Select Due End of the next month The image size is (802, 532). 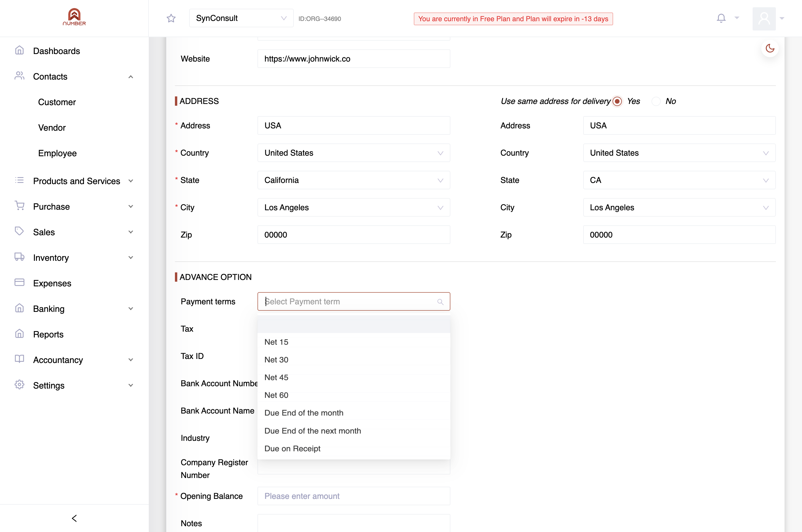(x=354, y=431)
